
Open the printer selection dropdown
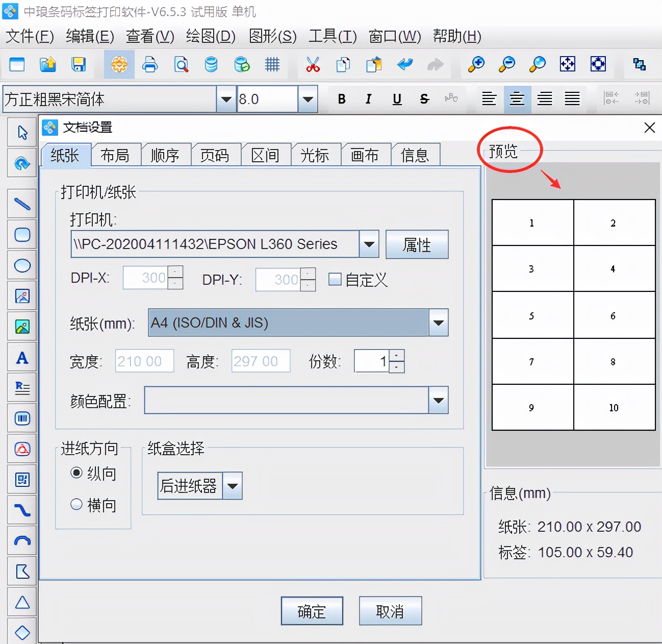point(368,244)
